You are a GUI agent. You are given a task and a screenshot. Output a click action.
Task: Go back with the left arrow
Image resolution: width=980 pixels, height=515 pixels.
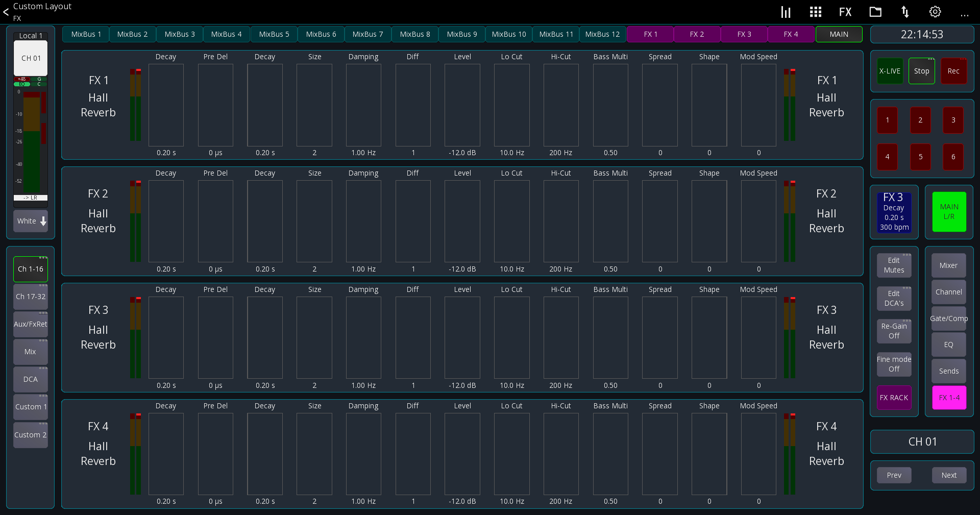pyautogui.click(x=6, y=12)
